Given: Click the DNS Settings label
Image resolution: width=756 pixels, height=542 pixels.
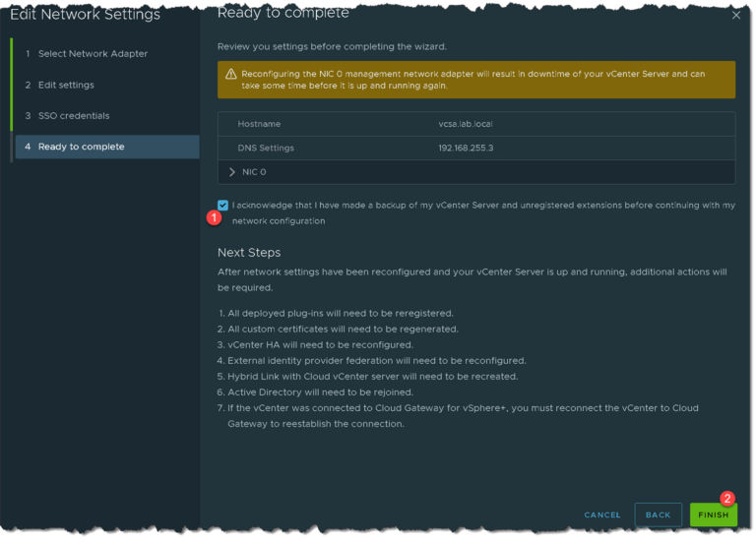Looking at the screenshot, I should 266,148.
